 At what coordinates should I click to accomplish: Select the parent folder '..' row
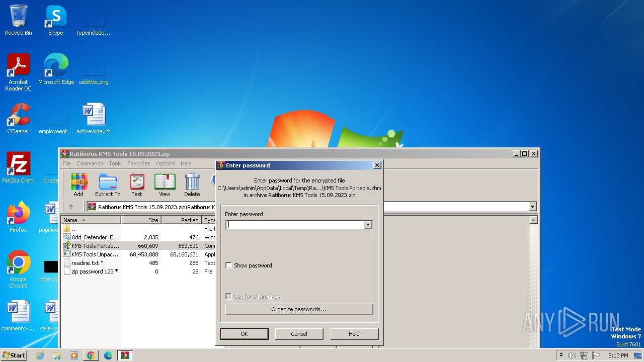[x=138, y=229]
